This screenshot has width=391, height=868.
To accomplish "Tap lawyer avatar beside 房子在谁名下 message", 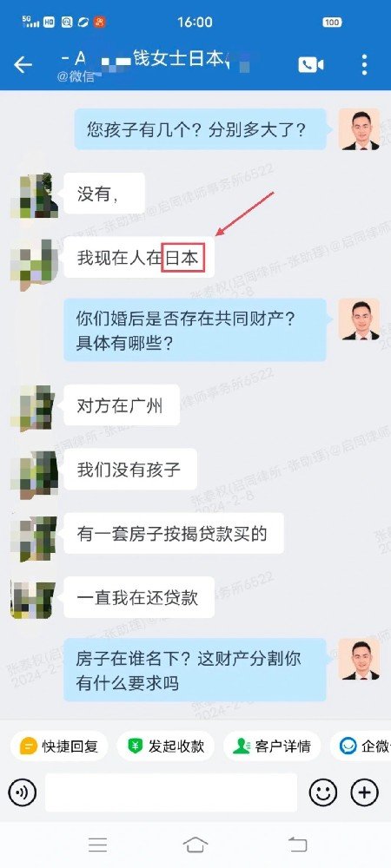I will [x=359, y=659].
